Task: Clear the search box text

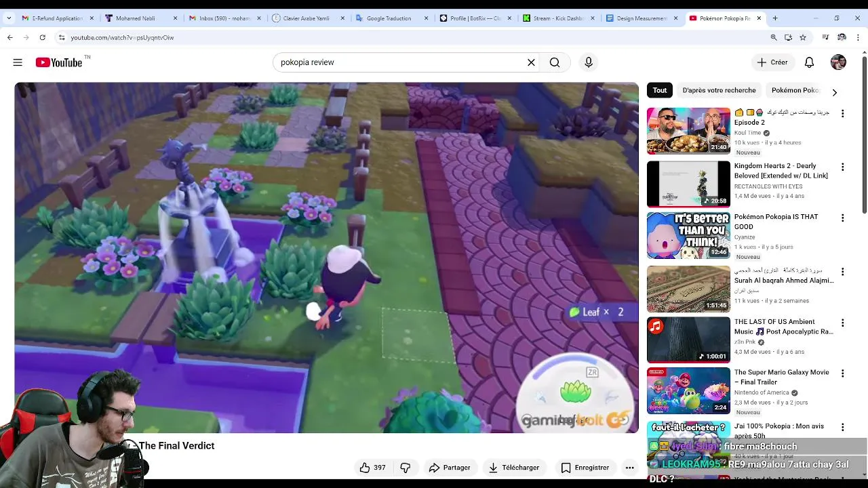Action: point(531,62)
